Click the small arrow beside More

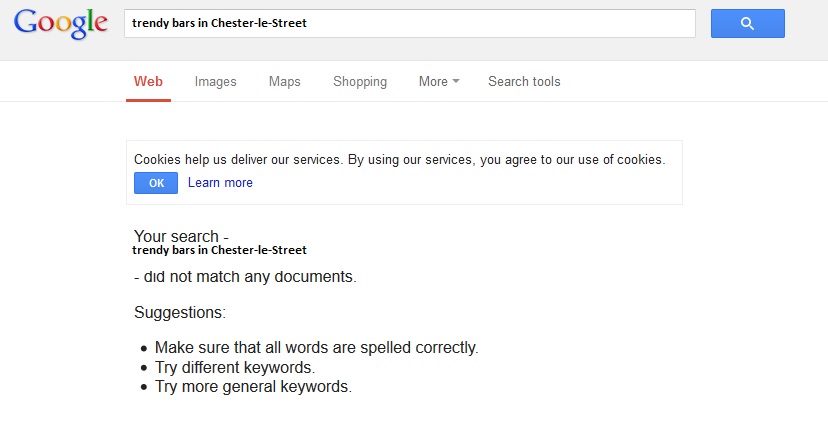point(456,82)
